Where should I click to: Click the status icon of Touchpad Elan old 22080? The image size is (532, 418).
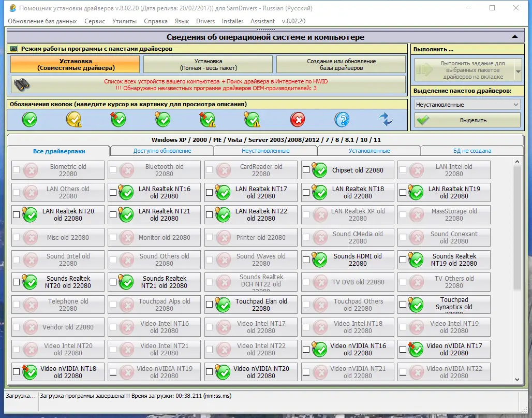223,305
